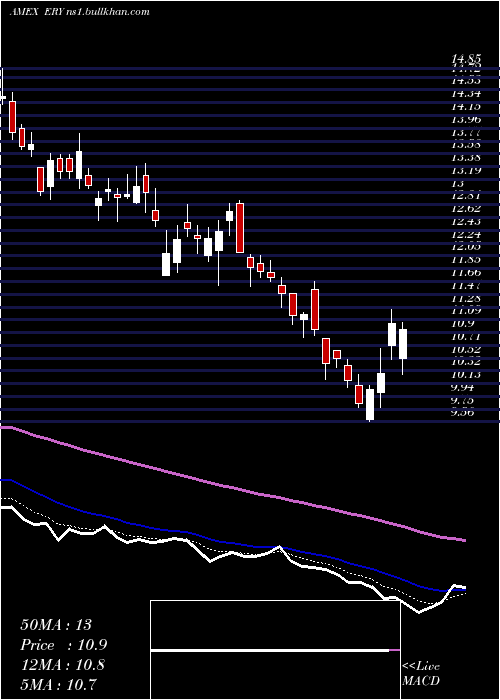Click the '5MA : 10.7' legend entry

point(58,684)
